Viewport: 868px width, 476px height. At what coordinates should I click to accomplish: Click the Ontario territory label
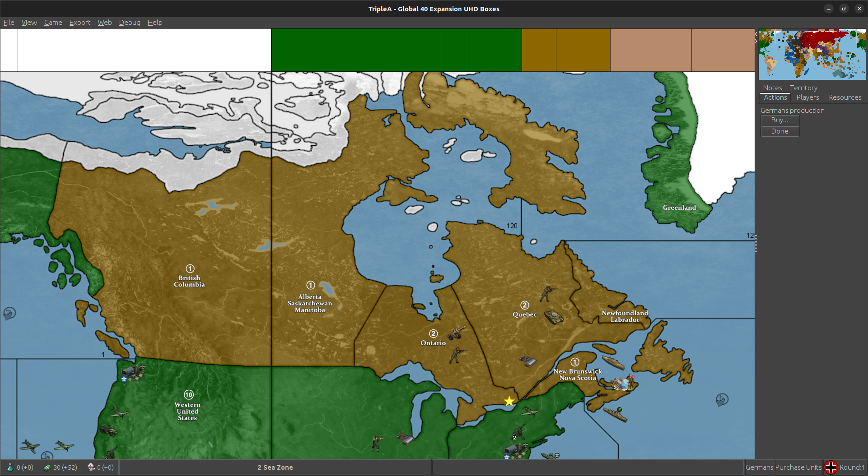point(433,343)
